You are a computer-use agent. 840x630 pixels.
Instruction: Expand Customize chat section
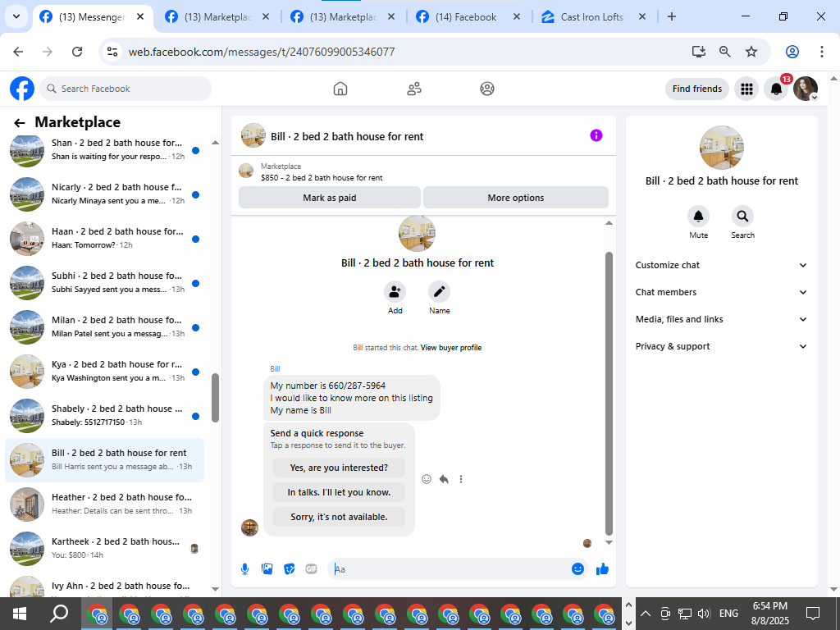click(x=721, y=265)
